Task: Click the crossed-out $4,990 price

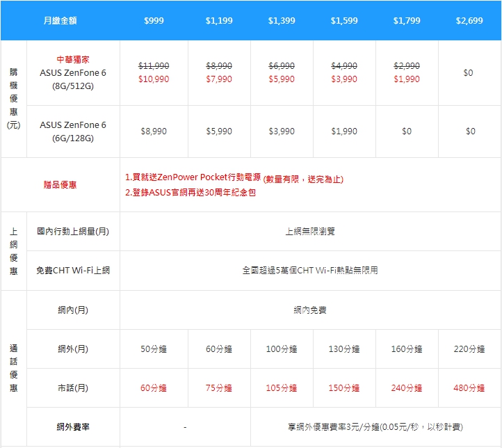Action: click(x=344, y=66)
